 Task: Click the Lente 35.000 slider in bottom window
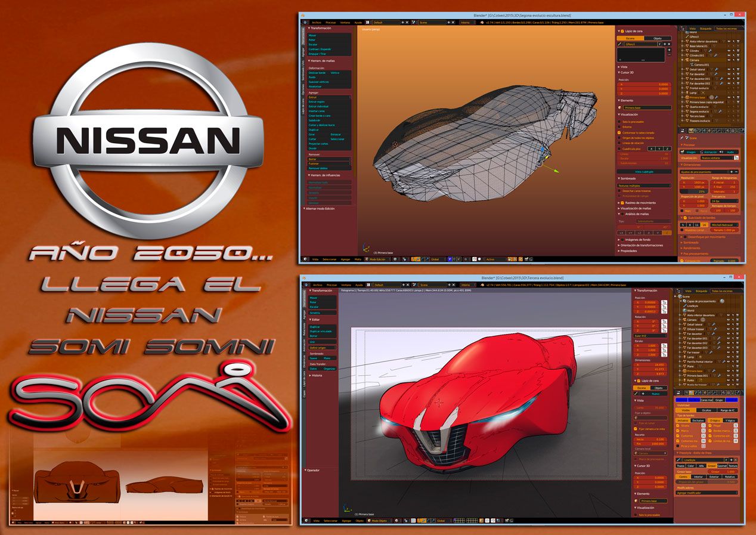tap(652, 407)
